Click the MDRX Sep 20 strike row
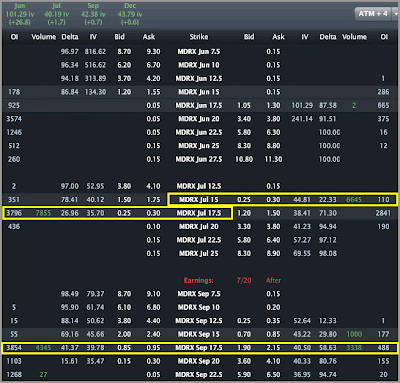 (200, 361)
